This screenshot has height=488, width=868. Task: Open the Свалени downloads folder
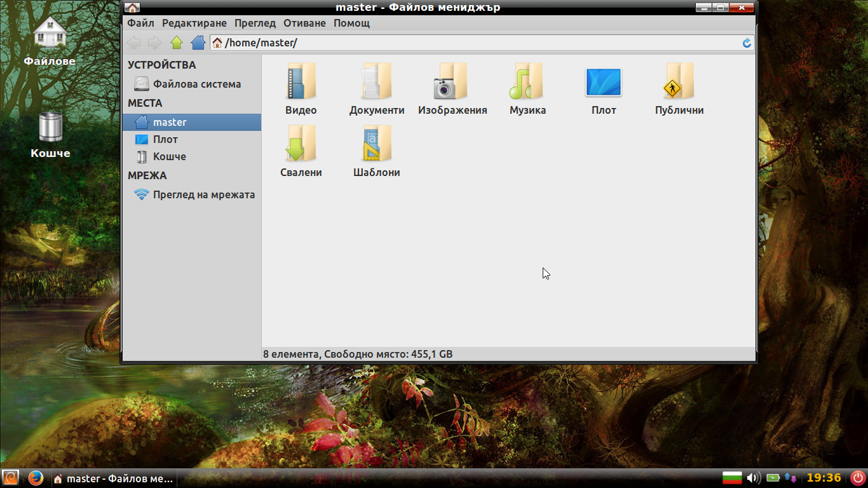pos(301,151)
